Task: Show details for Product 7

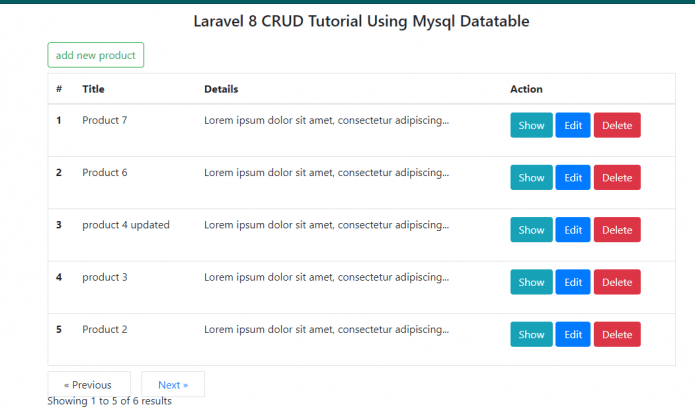Action: point(531,125)
